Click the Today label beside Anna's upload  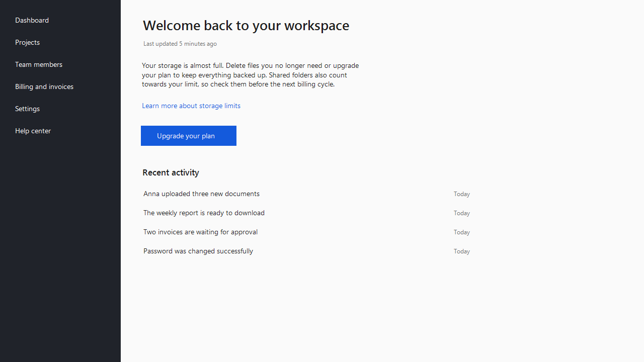point(462,194)
